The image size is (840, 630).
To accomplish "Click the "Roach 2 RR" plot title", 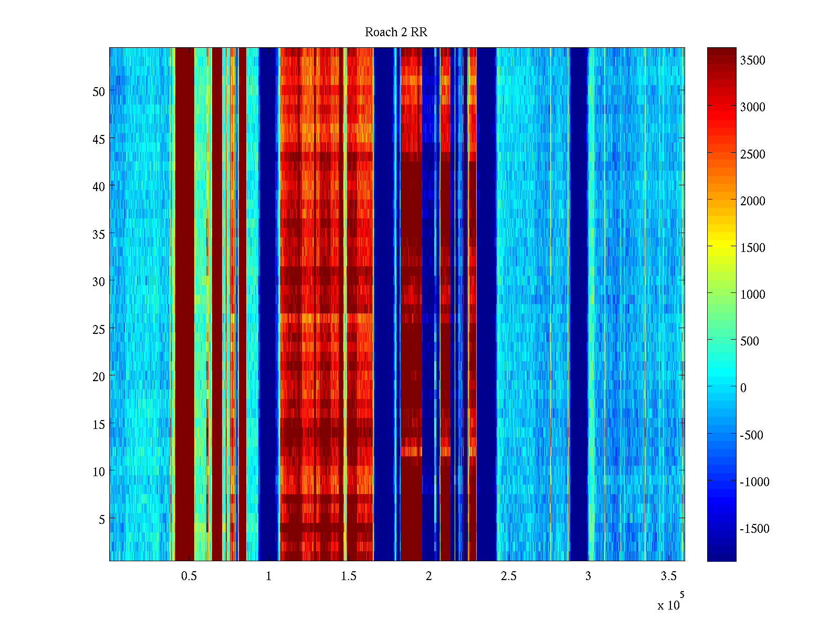I will tap(396, 33).
